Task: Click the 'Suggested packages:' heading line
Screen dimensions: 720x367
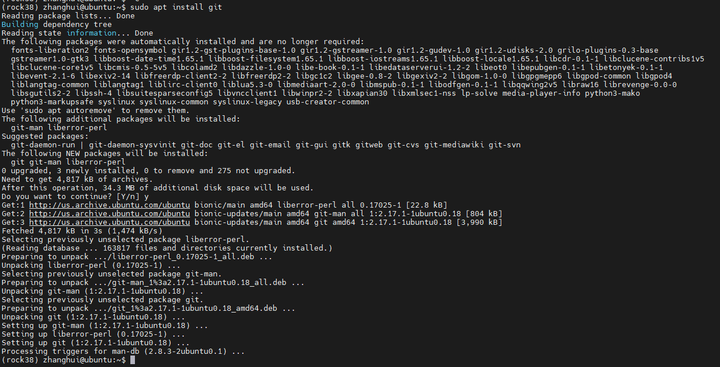Action: pyautogui.click(x=45, y=136)
